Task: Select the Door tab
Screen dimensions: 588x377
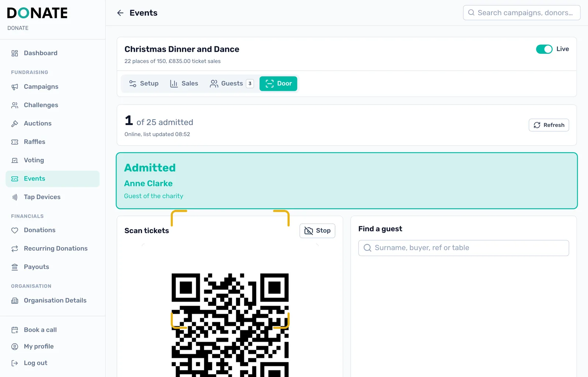Action: click(278, 83)
